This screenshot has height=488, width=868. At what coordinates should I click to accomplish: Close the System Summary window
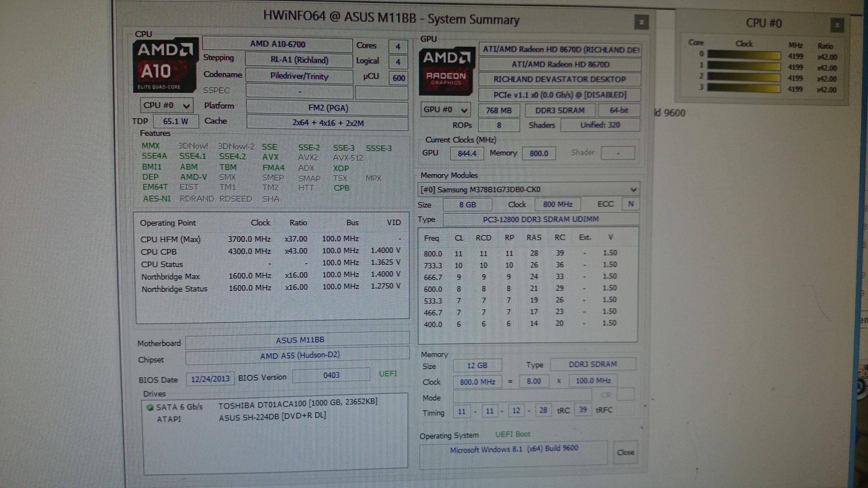pyautogui.click(x=641, y=22)
